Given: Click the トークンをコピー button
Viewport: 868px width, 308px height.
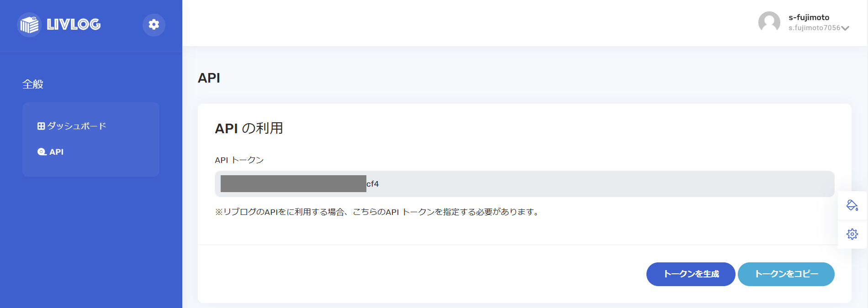Looking at the screenshot, I should click(x=786, y=274).
